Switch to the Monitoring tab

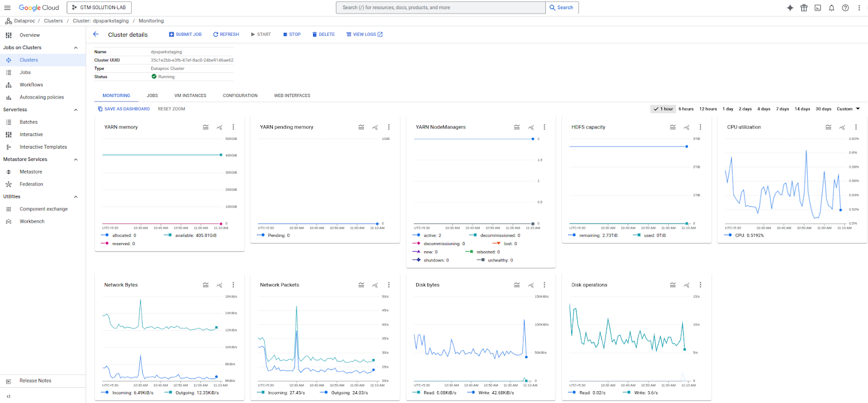click(116, 95)
